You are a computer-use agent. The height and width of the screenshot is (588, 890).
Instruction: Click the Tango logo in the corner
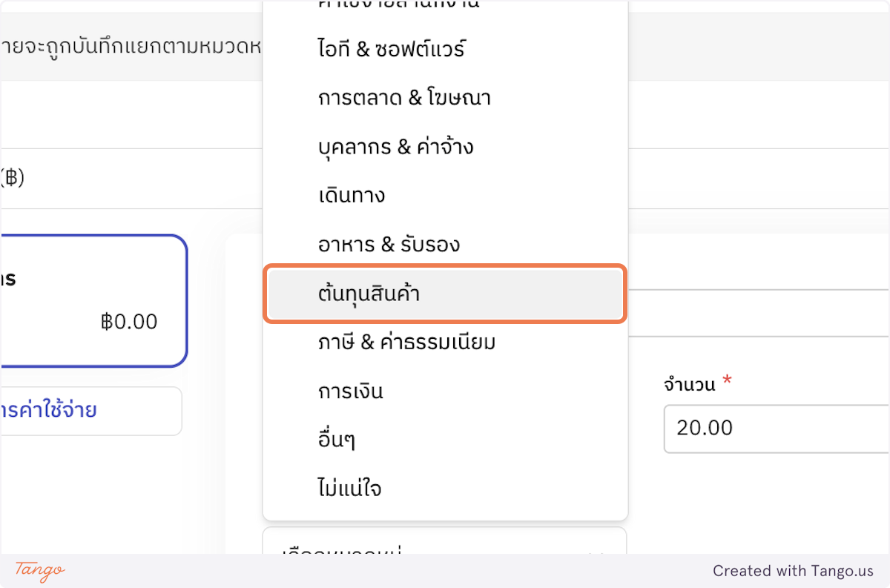[37, 571]
